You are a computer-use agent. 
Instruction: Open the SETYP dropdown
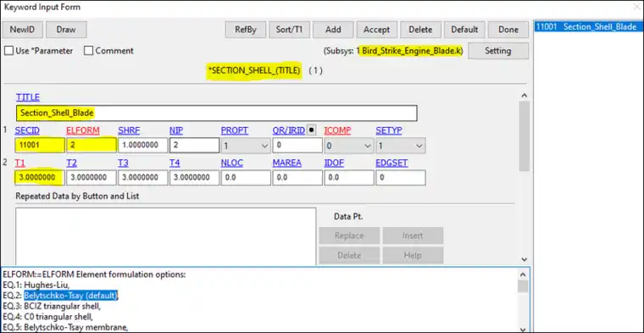(x=401, y=146)
